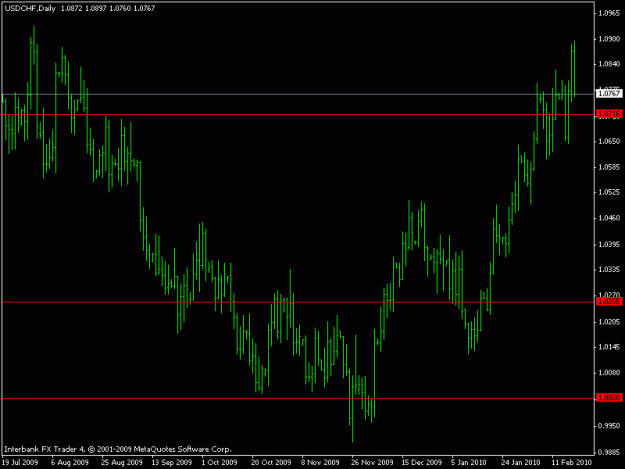Viewport: 625px width, 469px height.
Task: Click the 6 Aug 2009 date label
Action: [x=70, y=462]
